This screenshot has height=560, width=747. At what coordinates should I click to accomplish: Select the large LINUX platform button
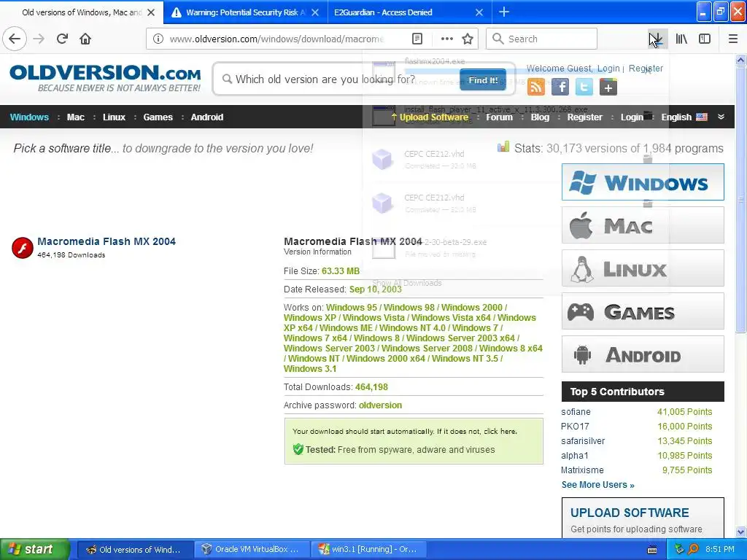pyautogui.click(x=643, y=268)
